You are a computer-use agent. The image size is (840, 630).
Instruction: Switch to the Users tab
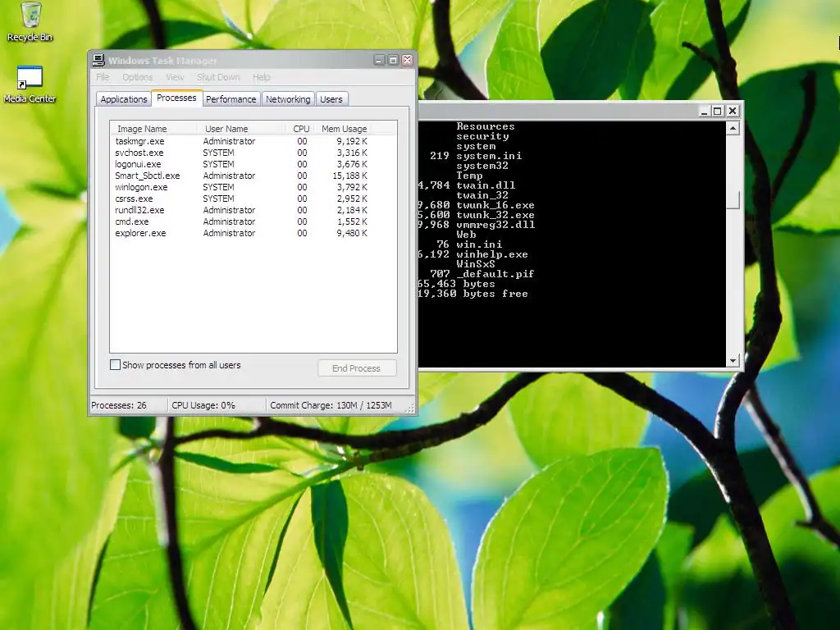[331, 99]
